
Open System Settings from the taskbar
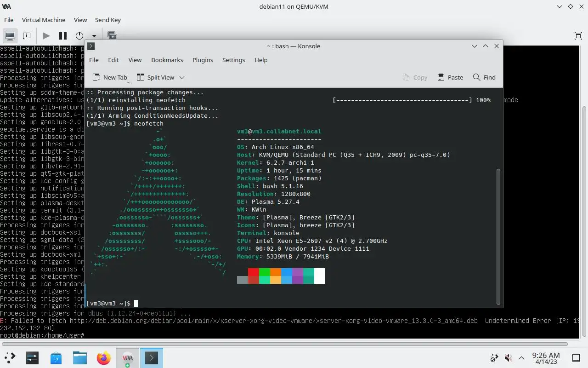32,357
